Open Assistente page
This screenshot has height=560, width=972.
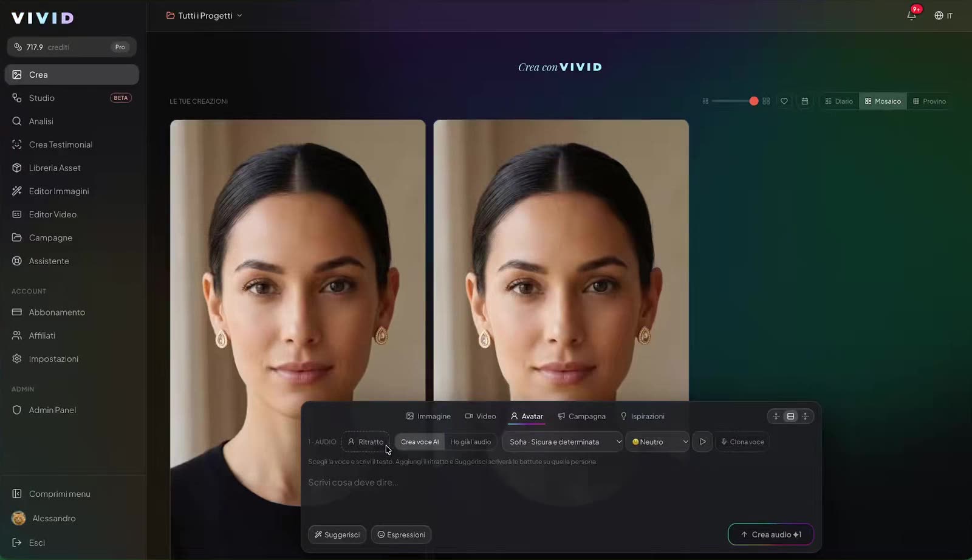pos(72,261)
